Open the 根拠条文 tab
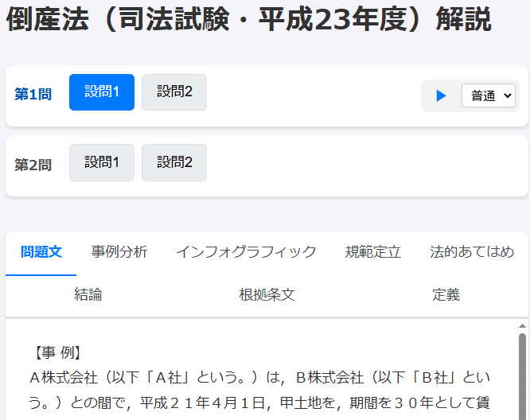 click(x=267, y=294)
